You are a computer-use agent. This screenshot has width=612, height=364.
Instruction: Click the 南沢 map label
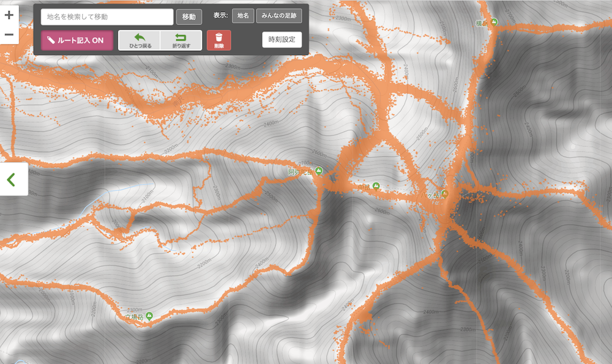179,101
